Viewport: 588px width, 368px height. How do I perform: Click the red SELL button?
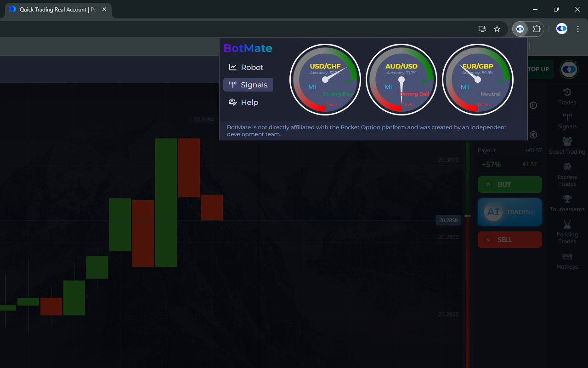pos(510,240)
